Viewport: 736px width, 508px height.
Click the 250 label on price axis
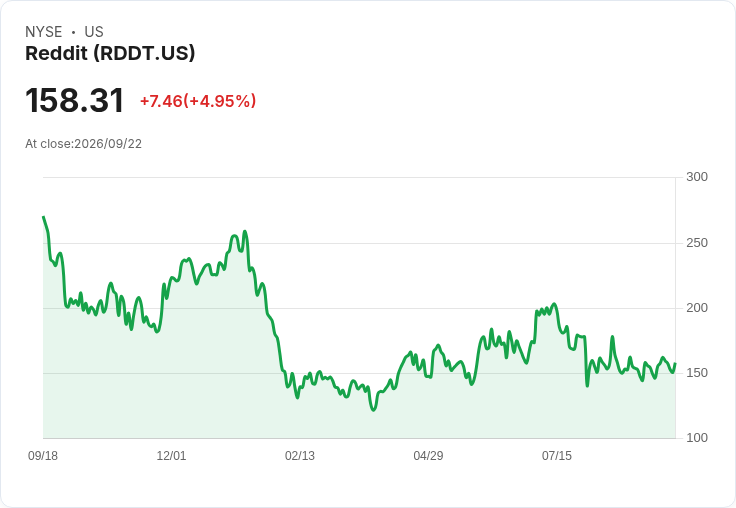(x=697, y=243)
